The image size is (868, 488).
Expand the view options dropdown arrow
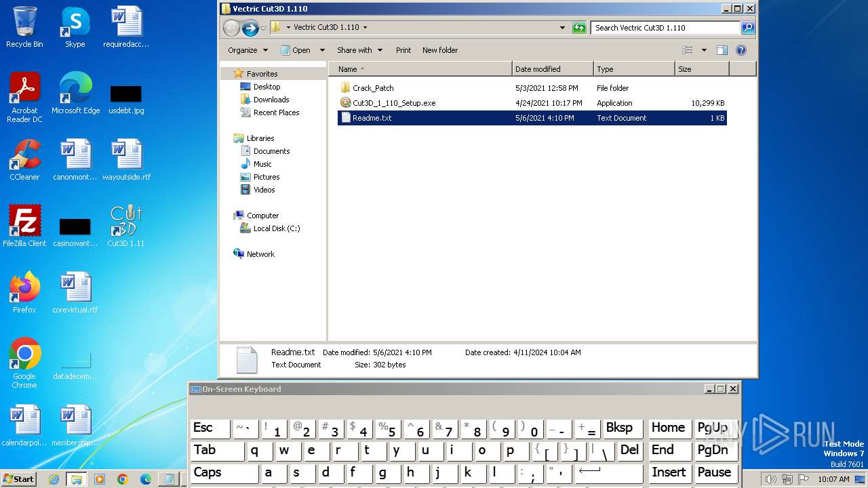(704, 50)
